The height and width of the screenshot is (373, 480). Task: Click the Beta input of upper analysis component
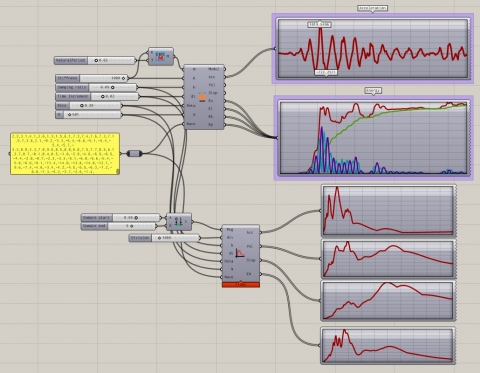(191, 105)
